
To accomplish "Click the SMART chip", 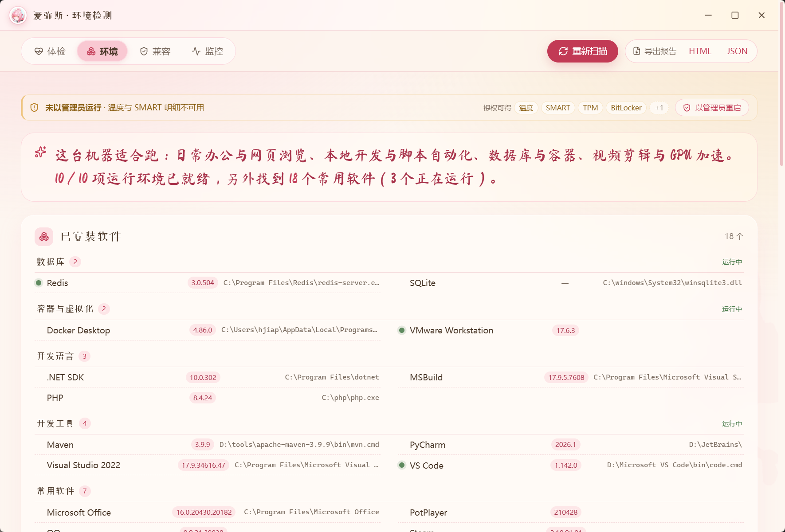I will [558, 108].
